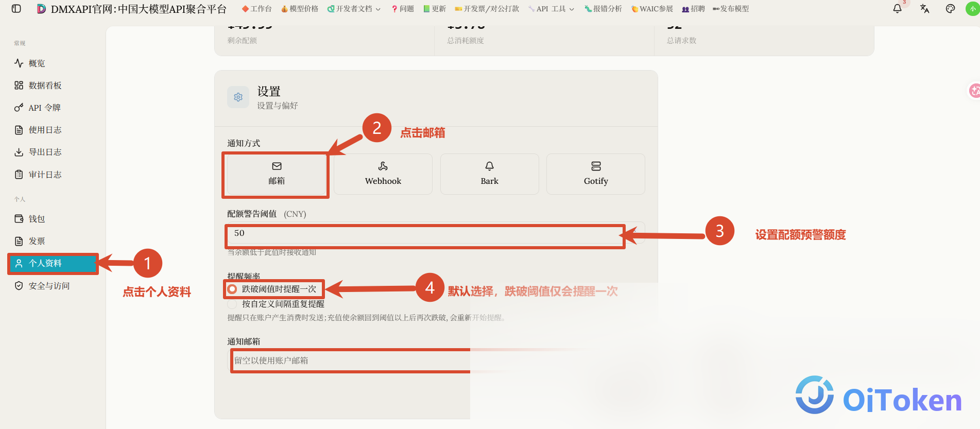The height and width of the screenshot is (429, 980).
Task: Open the green user avatar menu
Action: click(972, 9)
